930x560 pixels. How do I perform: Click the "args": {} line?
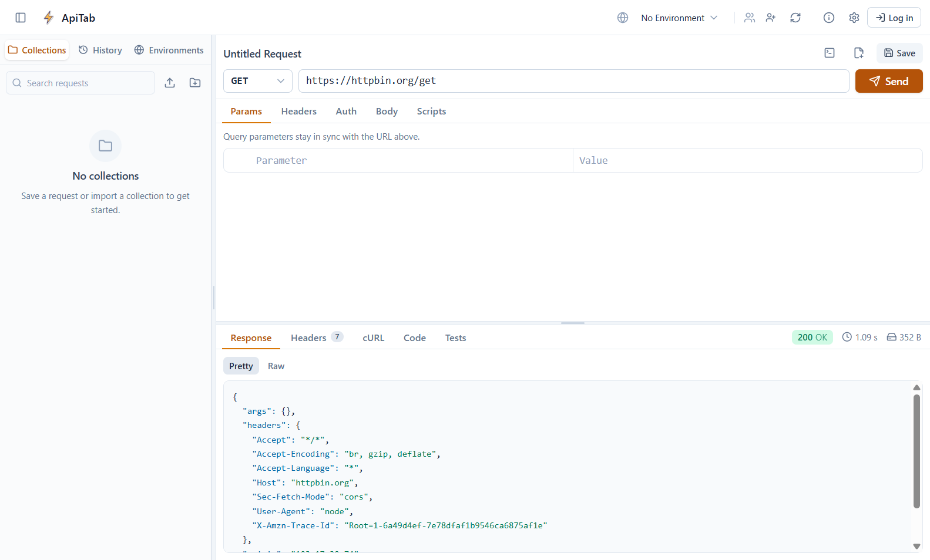pyautogui.click(x=268, y=411)
